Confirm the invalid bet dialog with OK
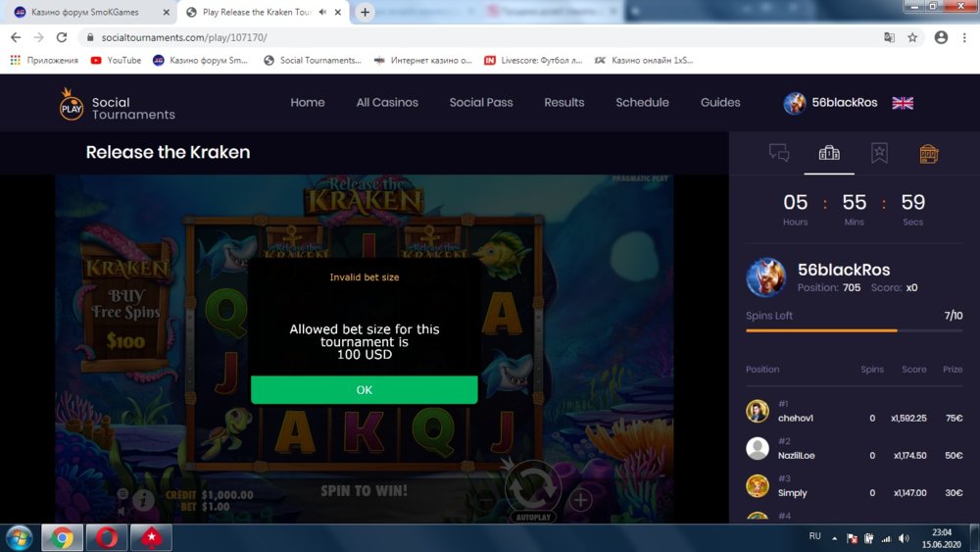Image resolution: width=980 pixels, height=552 pixels. coord(365,389)
